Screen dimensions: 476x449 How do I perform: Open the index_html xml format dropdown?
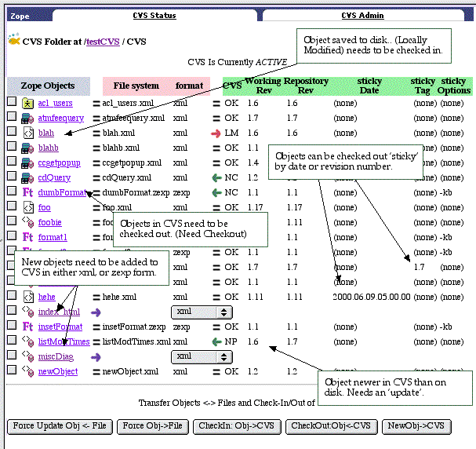202,312
